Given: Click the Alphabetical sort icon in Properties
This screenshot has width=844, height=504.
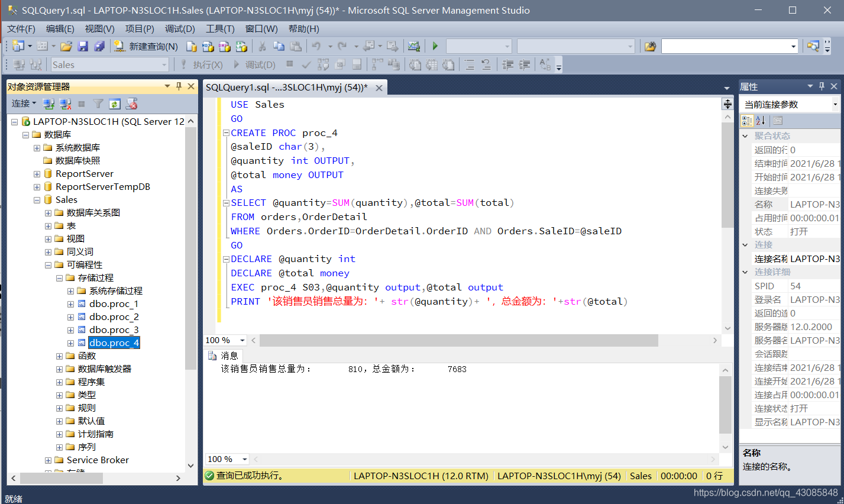Looking at the screenshot, I should tap(761, 121).
